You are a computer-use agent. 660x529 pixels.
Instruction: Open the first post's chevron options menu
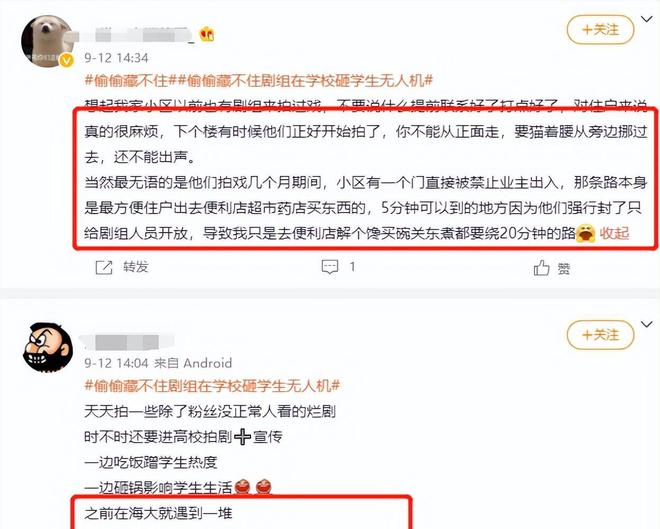(x=647, y=19)
